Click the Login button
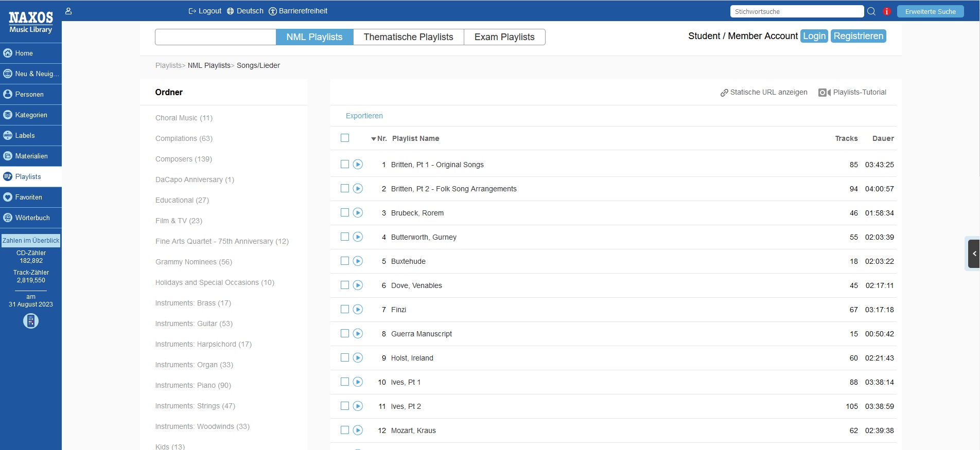The image size is (980, 450). pyautogui.click(x=814, y=36)
